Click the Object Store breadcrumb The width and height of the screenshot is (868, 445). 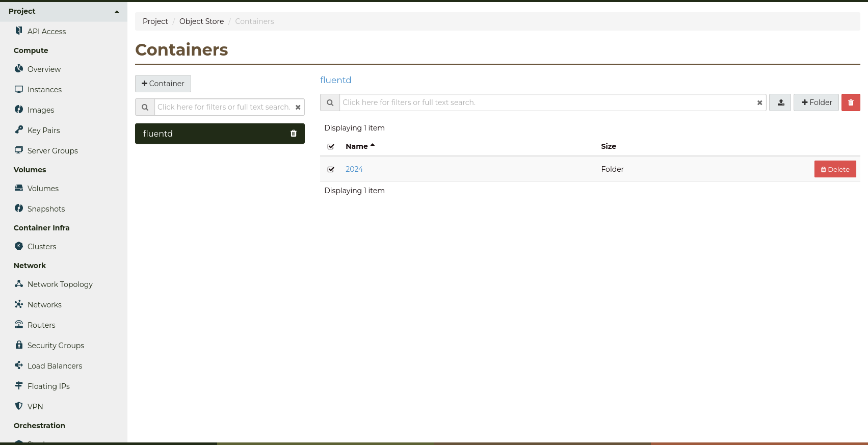[201, 21]
